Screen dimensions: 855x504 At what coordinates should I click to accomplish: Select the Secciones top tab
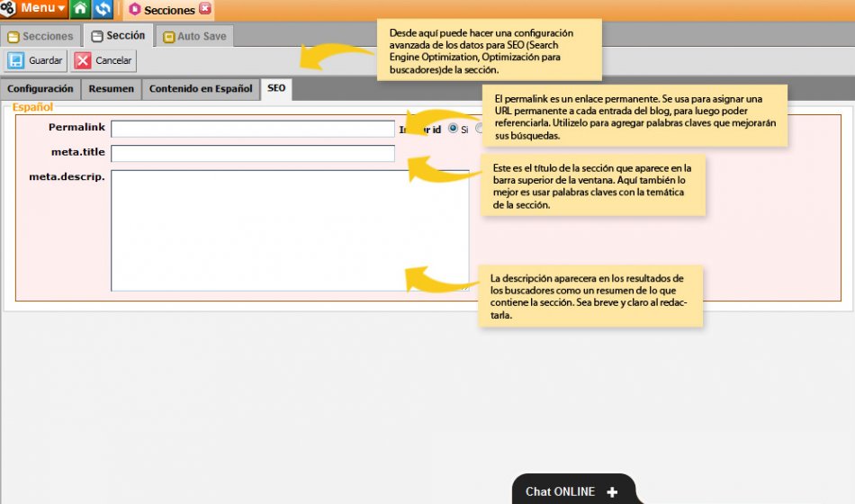tap(169, 10)
